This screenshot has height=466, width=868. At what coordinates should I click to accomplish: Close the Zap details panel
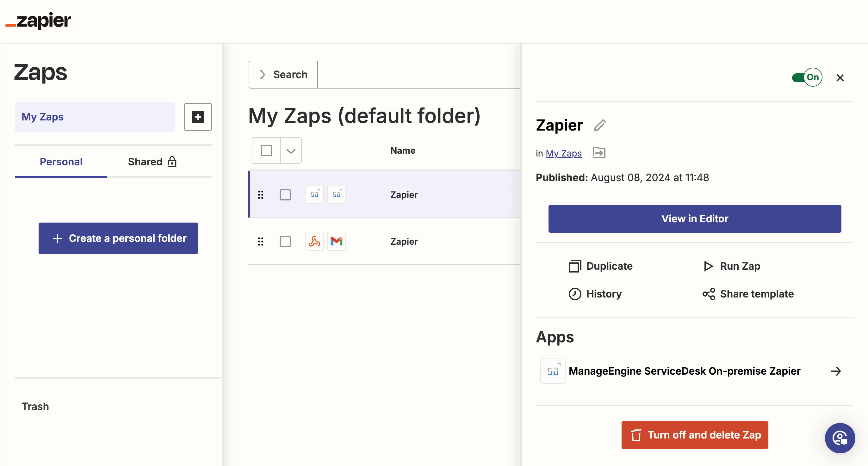[840, 78]
